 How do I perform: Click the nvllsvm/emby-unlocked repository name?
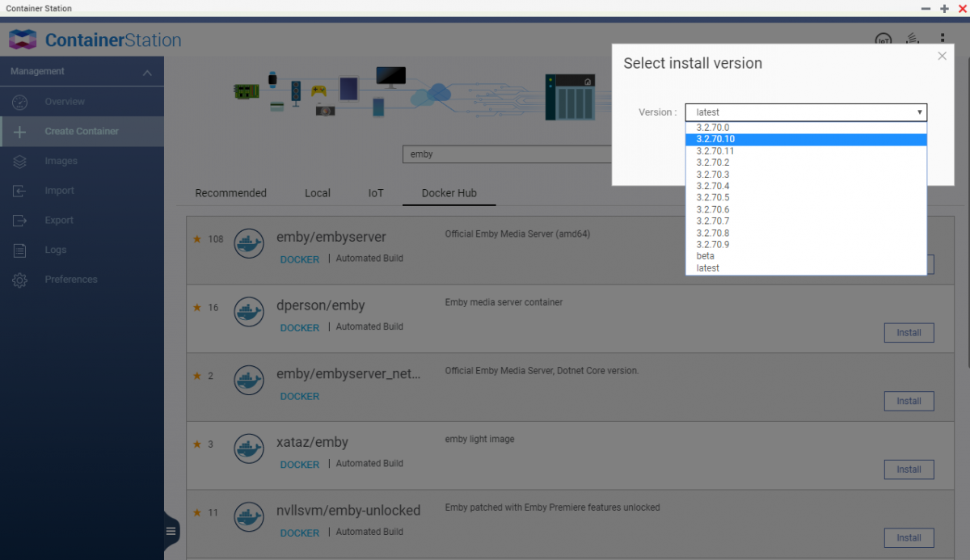coord(348,511)
